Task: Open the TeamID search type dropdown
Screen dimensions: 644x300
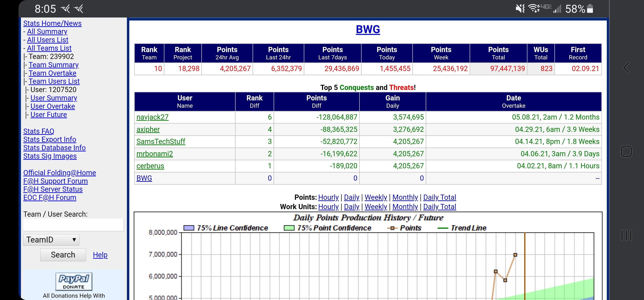Action: 51,240
